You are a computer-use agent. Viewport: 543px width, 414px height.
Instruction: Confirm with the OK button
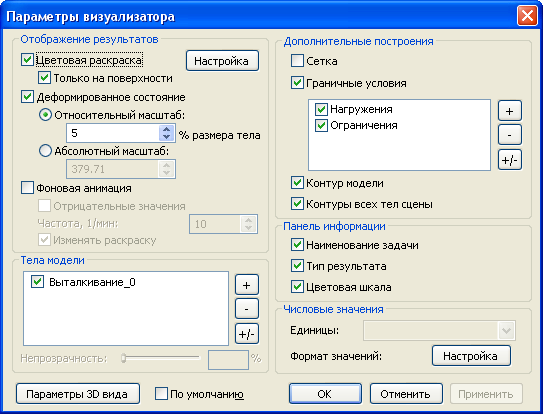(x=325, y=394)
